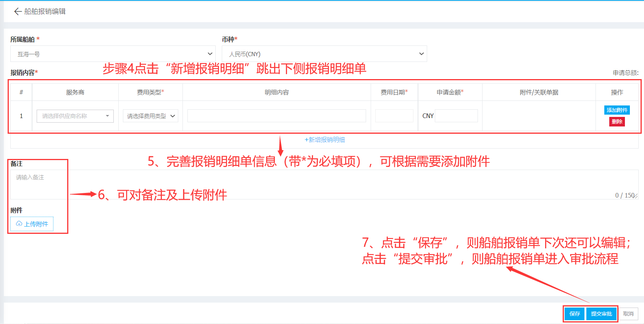Open the 请选择供应商名称 service provider dropdown
Image resolution: width=644 pixels, height=324 pixels.
[75, 116]
